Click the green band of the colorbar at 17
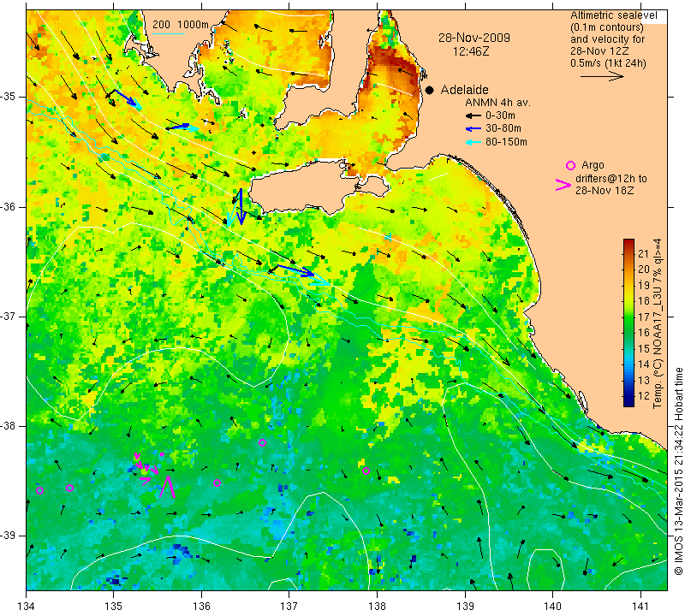 coord(628,317)
